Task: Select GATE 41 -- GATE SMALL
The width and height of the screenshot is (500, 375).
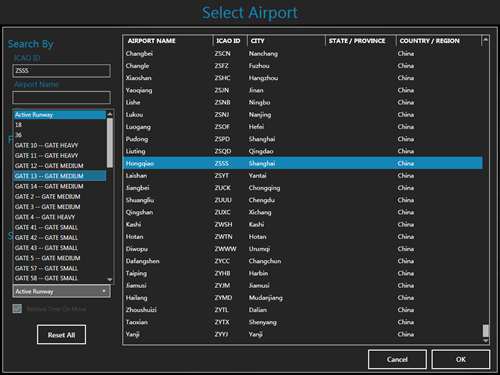Action: click(x=60, y=227)
